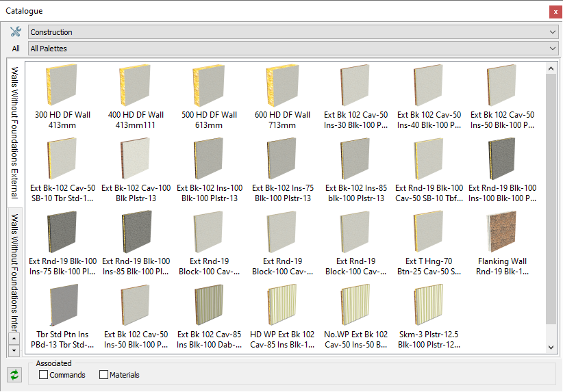Select Tbr Std Ptn Ins PBd-13 partition
The height and width of the screenshot is (392, 563).
[x=62, y=316]
